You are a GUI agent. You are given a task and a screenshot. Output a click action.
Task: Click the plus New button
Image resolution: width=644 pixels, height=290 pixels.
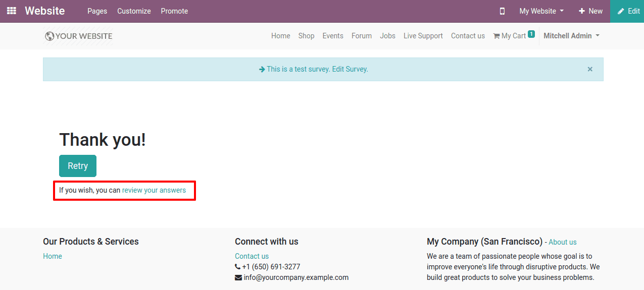click(590, 11)
